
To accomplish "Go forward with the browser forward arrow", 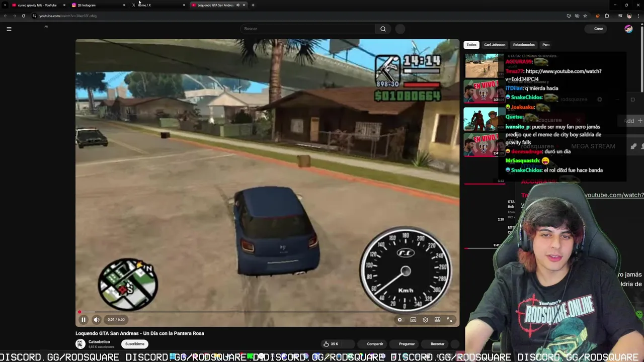I will coord(14,16).
